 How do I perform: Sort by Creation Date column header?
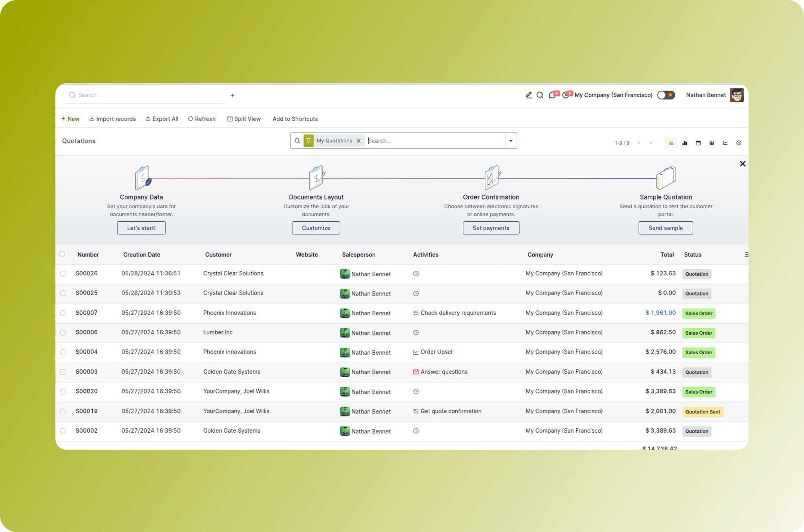pyautogui.click(x=142, y=255)
